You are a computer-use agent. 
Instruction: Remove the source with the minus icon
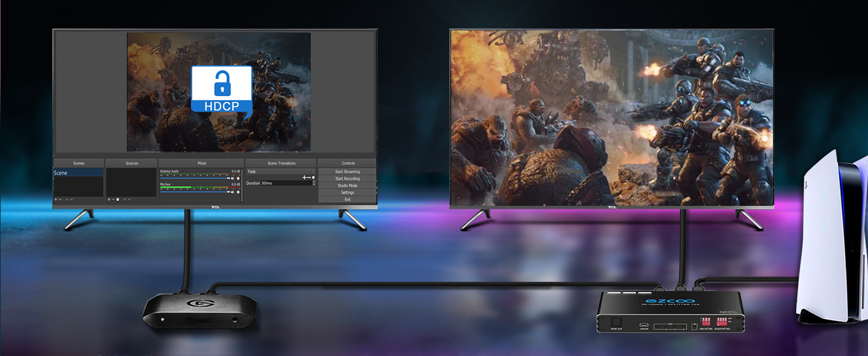[x=113, y=199]
